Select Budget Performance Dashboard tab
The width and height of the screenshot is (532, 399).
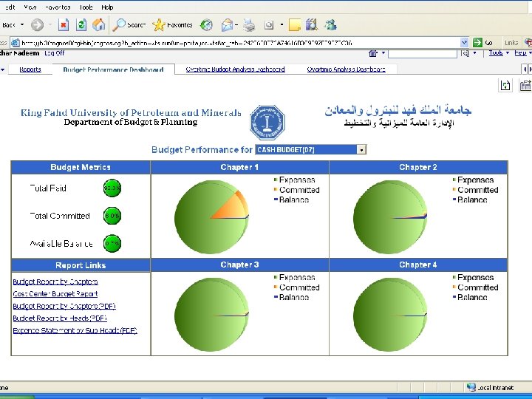click(113, 69)
